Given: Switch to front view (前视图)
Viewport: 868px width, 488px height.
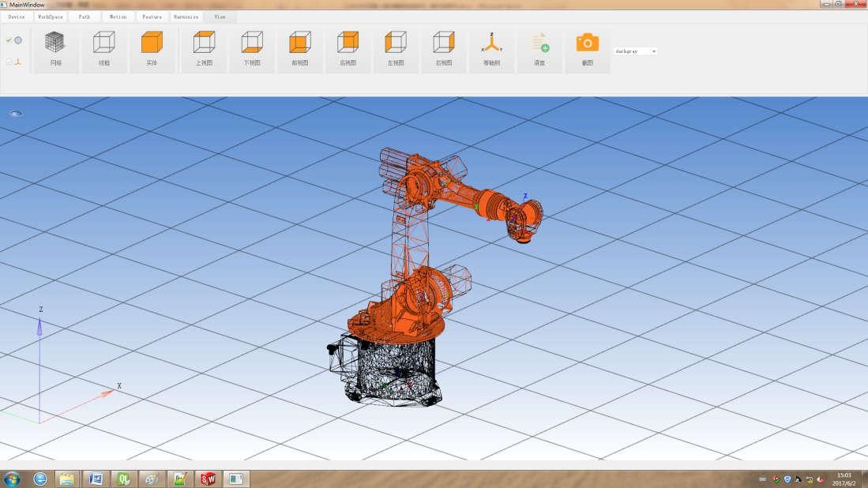Looking at the screenshot, I should (x=299, y=47).
